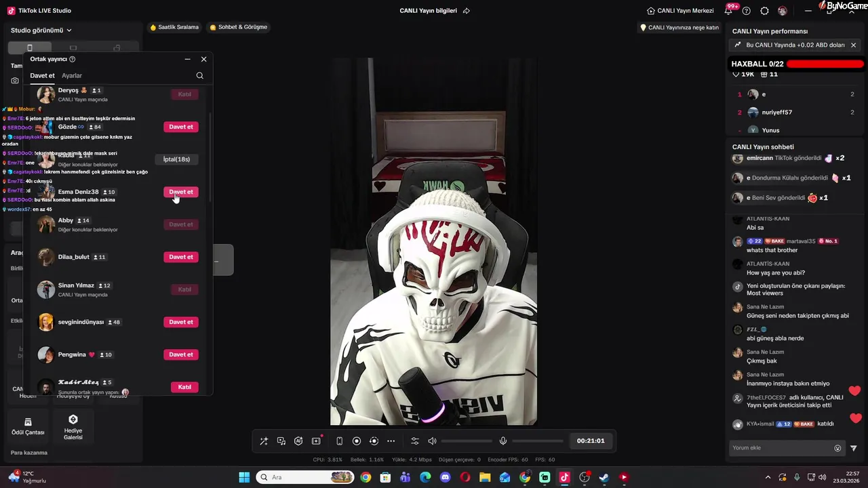
Task: Close the Ortak yayıncı panel
Action: (x=203, y=59)
